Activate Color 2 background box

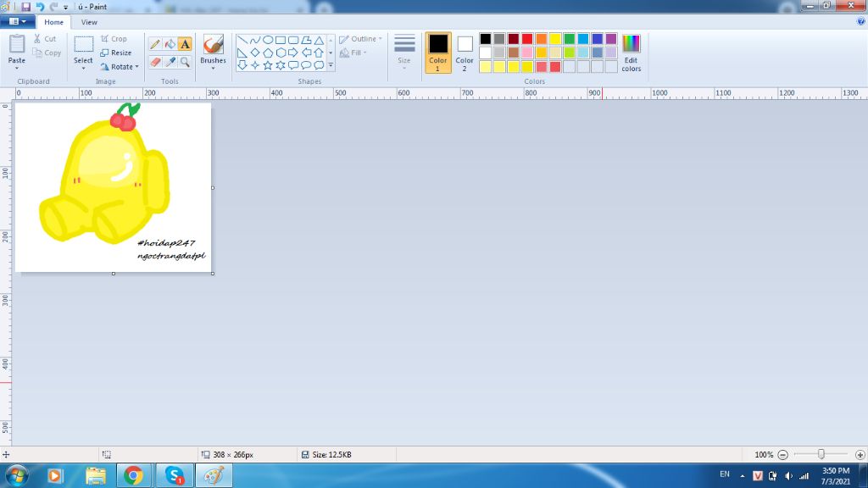pos(465,53)
